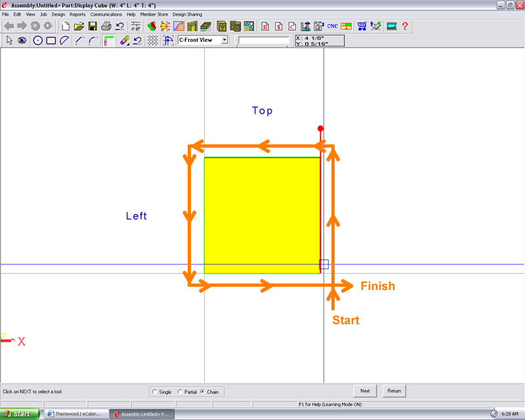Select the circle drawing tool
This screenshot has width=525, height=420.
click(x=38, y=41)
